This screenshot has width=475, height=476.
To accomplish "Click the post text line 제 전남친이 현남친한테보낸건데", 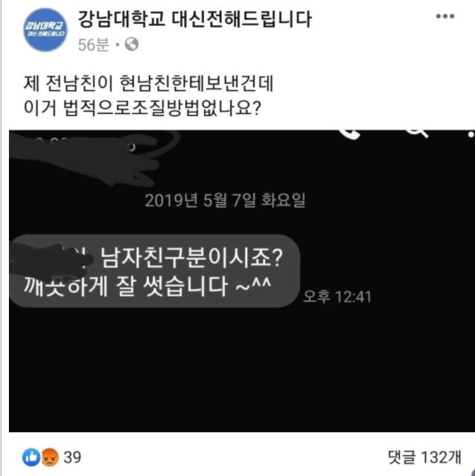I will [x=149, y=83].
